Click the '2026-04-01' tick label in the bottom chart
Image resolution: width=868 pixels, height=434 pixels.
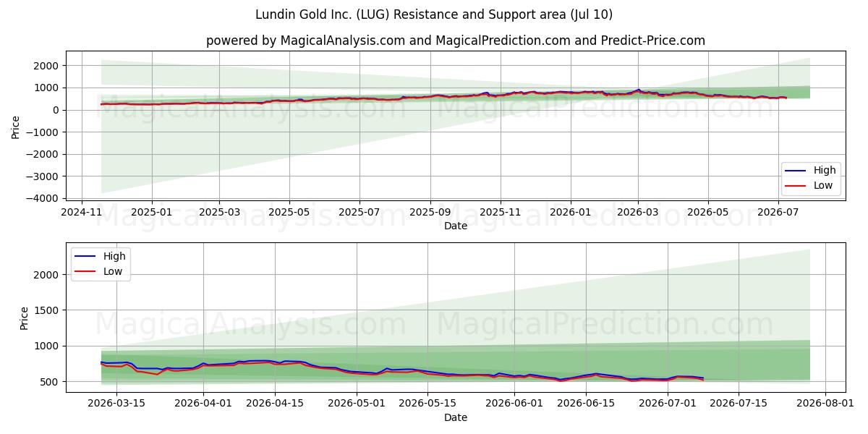click(203, 404)
